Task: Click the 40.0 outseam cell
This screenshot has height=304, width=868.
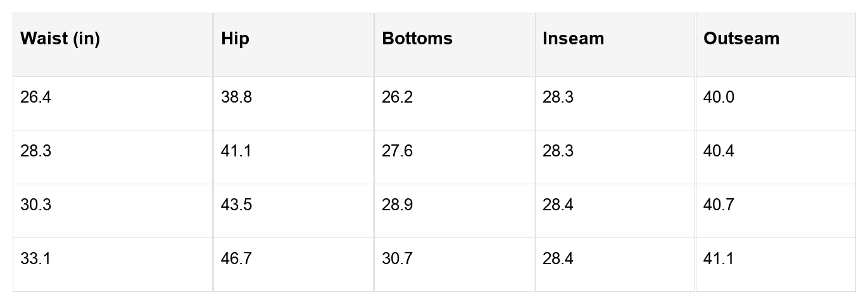Action: 719,98
